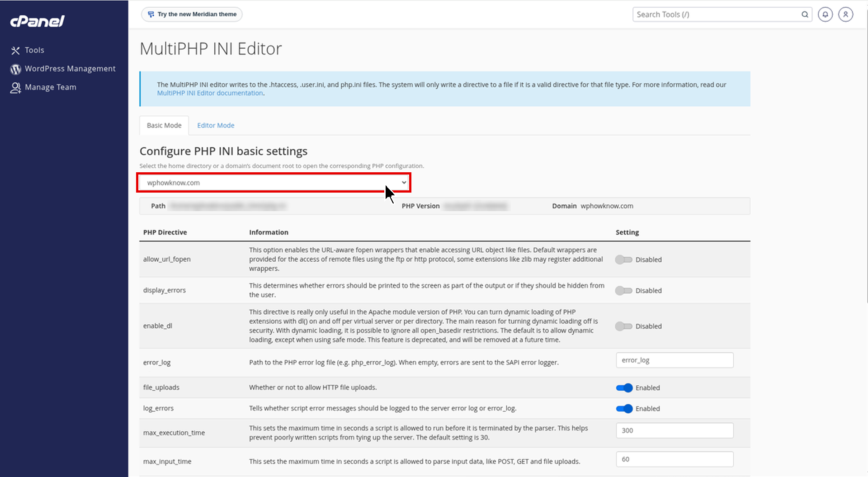Toggle the display_errors switch

tap(623, 290)
